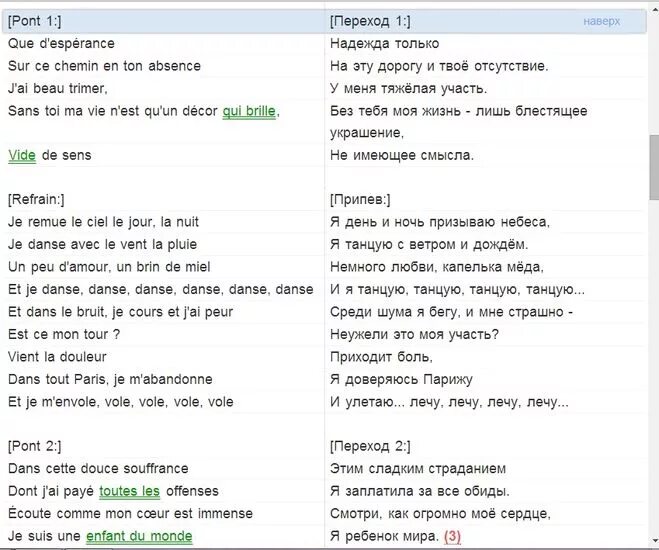Click the line 'Смотри, как огромно моё сердце,'
The image size is (659, 550).
tap(440, 513)
